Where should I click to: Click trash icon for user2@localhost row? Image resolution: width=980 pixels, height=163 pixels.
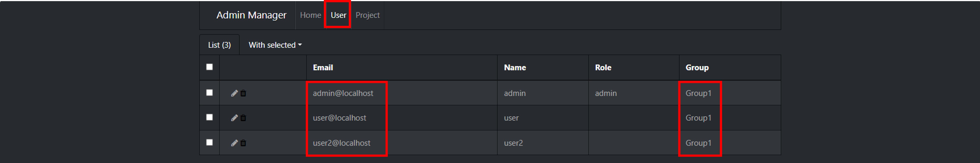click(x=243, y=143)
